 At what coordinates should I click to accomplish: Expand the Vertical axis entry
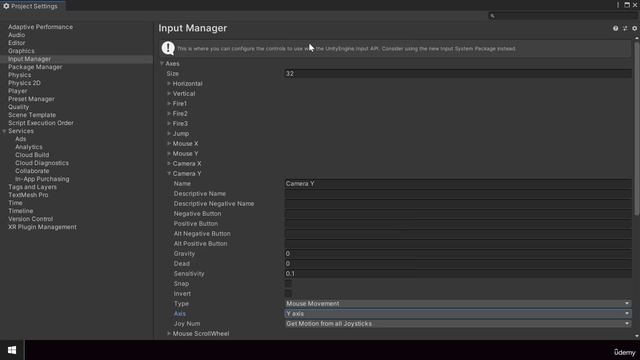tap(169, 93)
